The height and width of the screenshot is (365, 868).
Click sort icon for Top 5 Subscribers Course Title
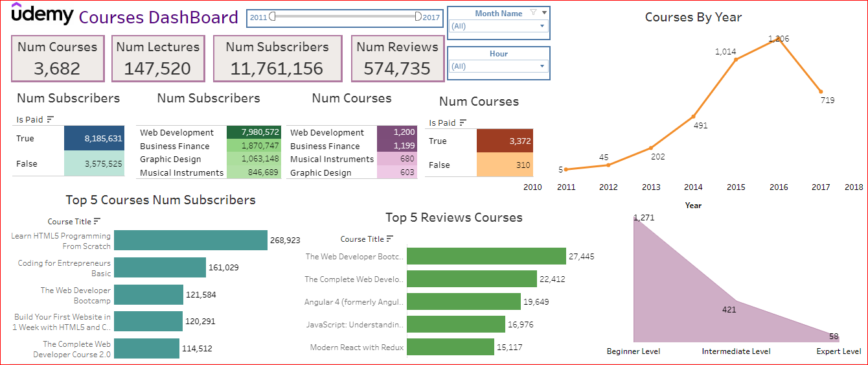pos(97,221)
